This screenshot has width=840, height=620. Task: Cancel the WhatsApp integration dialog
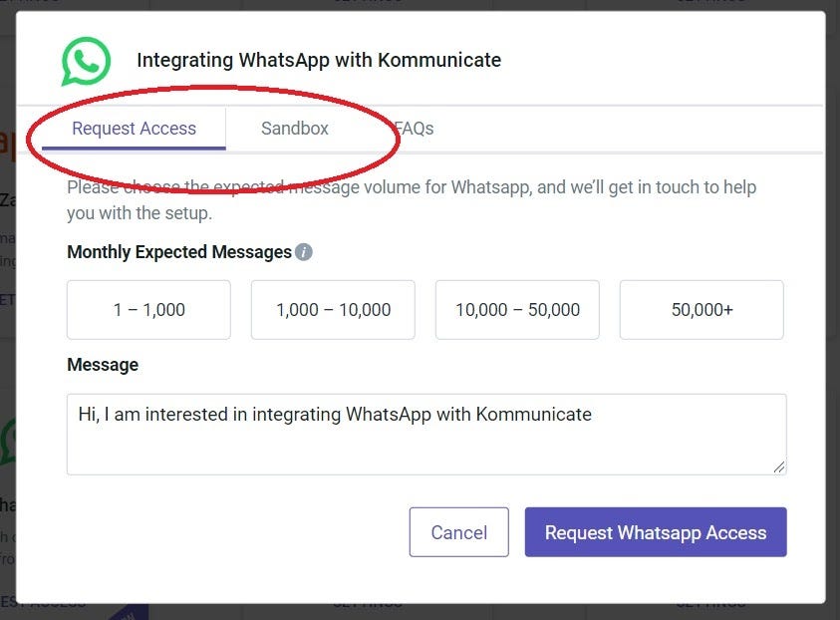coord(459,532)
